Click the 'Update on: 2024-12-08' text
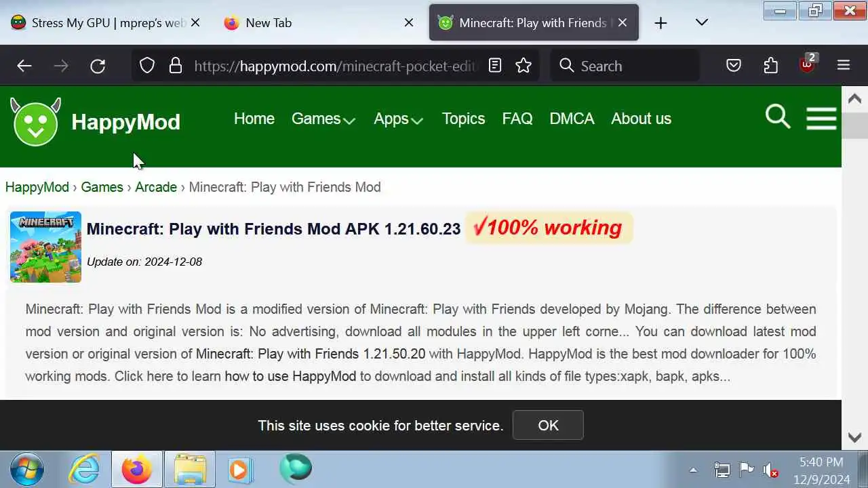868x488 pixels. tap(144, 262)
